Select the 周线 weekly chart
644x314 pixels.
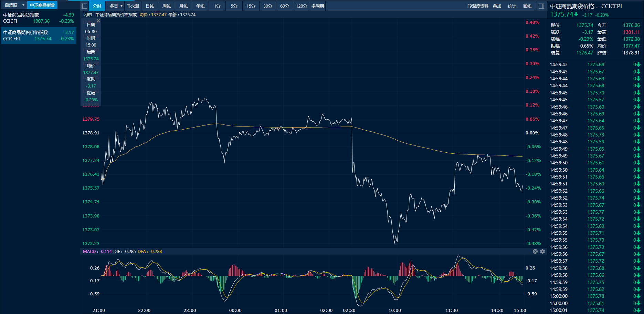coord(167,6)
